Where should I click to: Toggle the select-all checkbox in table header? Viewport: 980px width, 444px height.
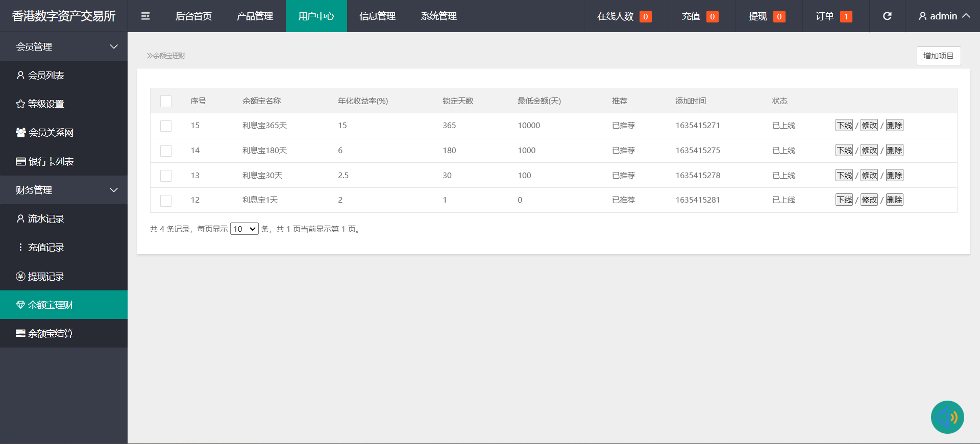click(166, 101)
